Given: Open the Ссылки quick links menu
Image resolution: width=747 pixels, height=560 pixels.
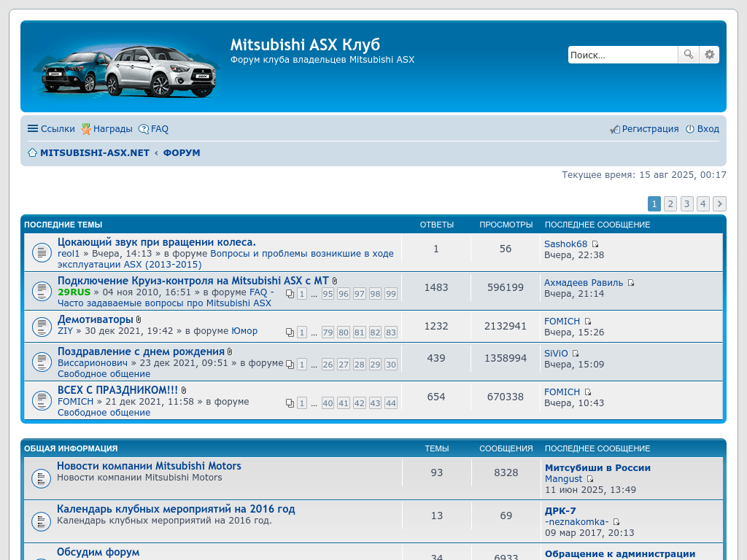Looking at the screenshot, I should pos(52,128).
